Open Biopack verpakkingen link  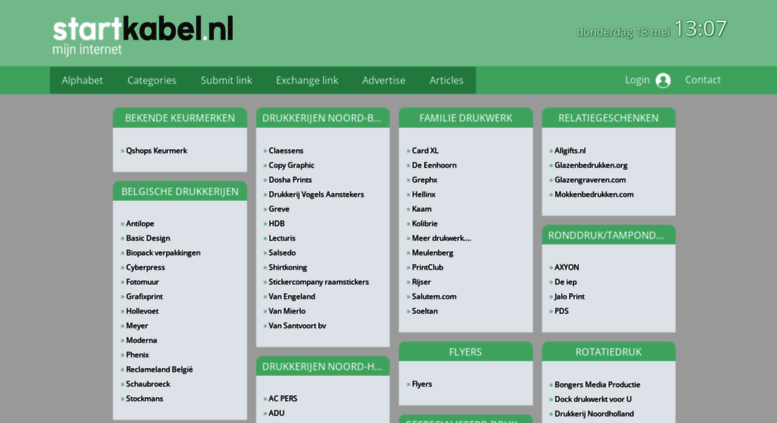coord(163,253)
